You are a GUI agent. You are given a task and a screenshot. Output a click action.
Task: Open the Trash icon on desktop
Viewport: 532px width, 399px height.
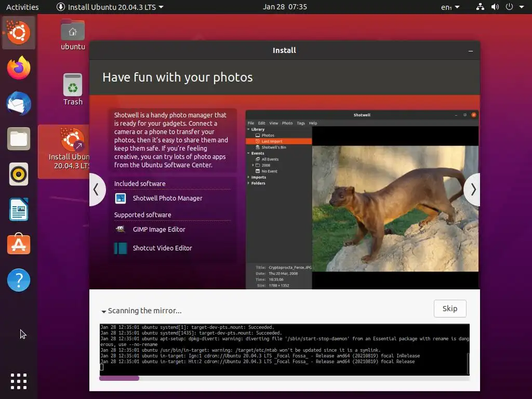click(x=73, y=89)
